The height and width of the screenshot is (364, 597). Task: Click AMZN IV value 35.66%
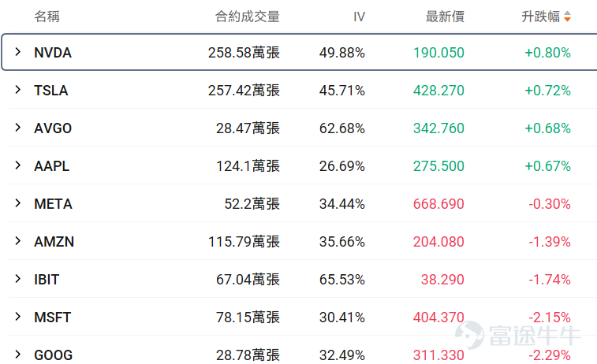pyautogui.click(x=342, y=242)
